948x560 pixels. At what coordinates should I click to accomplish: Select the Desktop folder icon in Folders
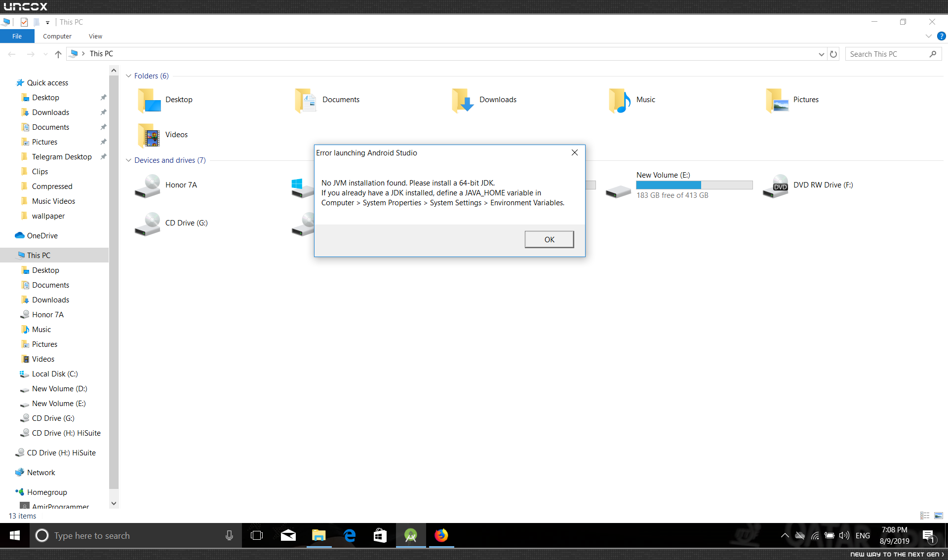149,100
